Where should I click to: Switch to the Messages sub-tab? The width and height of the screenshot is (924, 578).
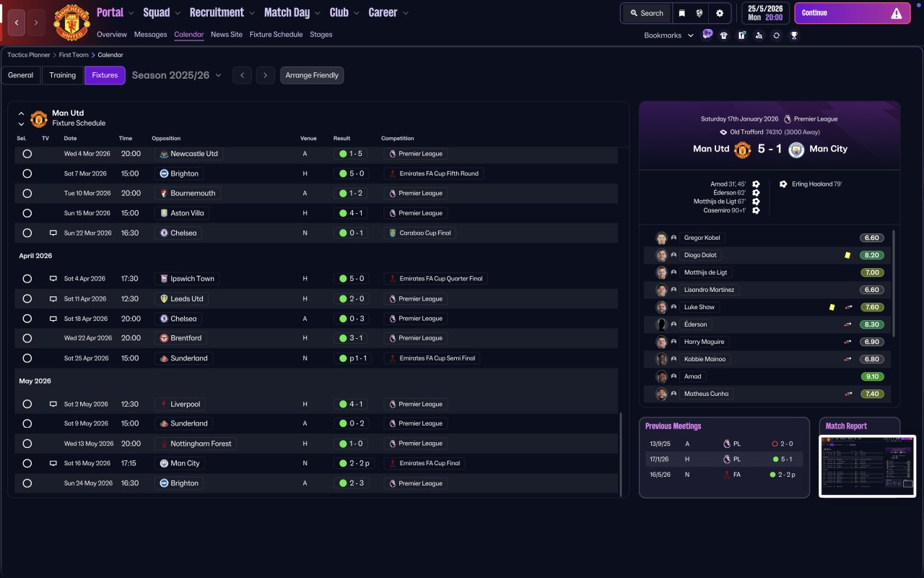[150, 35]
